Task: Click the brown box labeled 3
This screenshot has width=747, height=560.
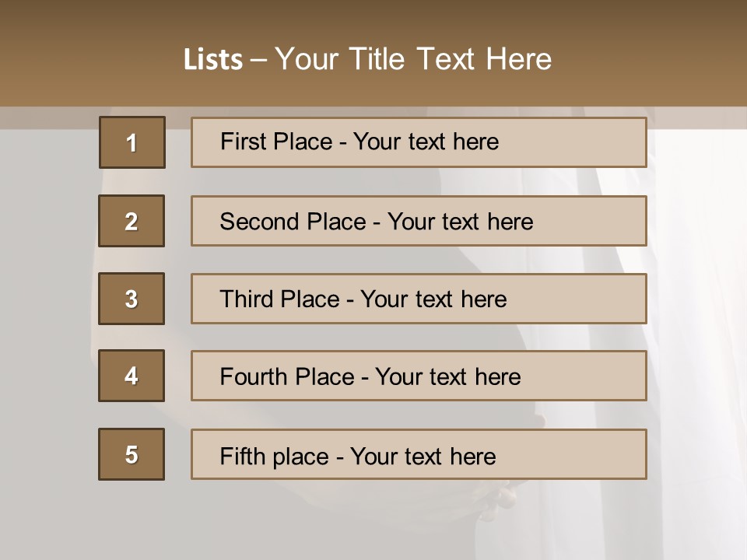Action: coord(132,299)
